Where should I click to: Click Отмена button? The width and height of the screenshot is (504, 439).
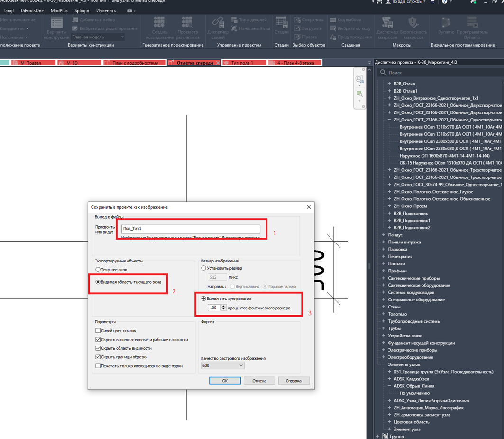click(259, 381)
